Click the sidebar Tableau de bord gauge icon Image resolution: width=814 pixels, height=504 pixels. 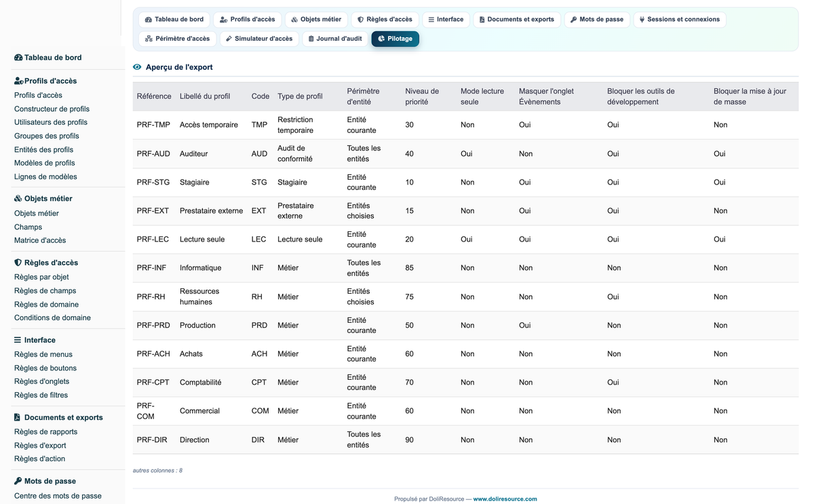(x=18, y=58)
